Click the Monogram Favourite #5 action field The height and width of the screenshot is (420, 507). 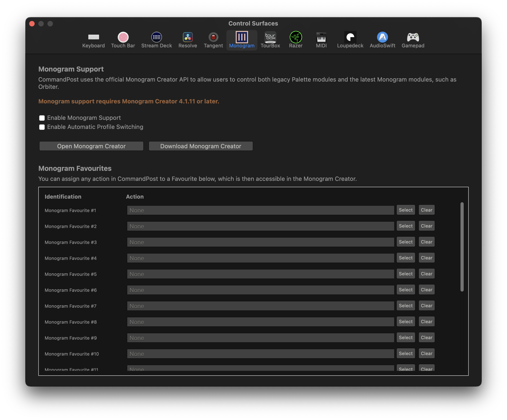(261, 274)
